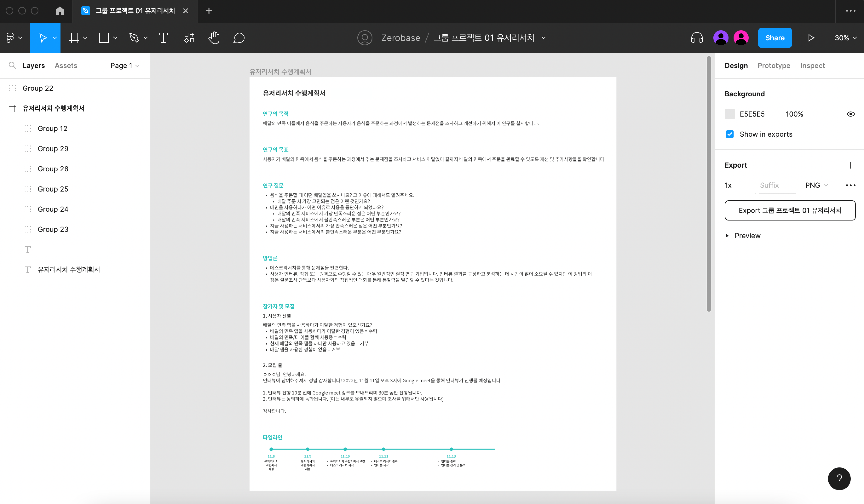This screenshot has width=864, height=504.
Task: Select 유저리서치 수행계획서 text layer
Action: tap(75, 269)
